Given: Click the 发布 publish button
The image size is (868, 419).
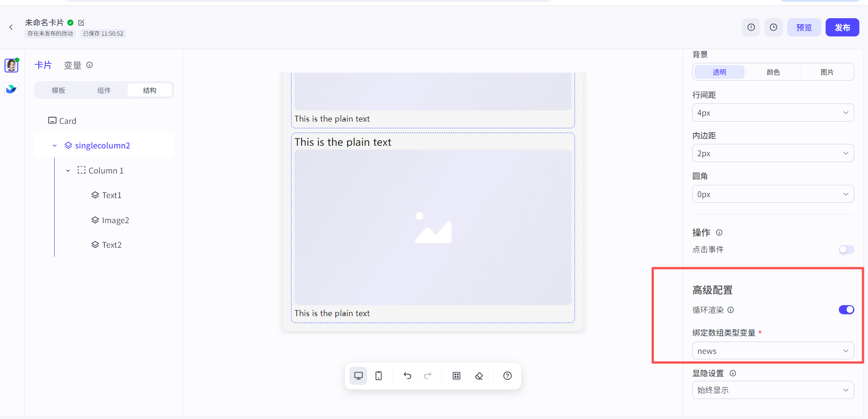Looking at the screenshot, I should [x=842, y=27].
